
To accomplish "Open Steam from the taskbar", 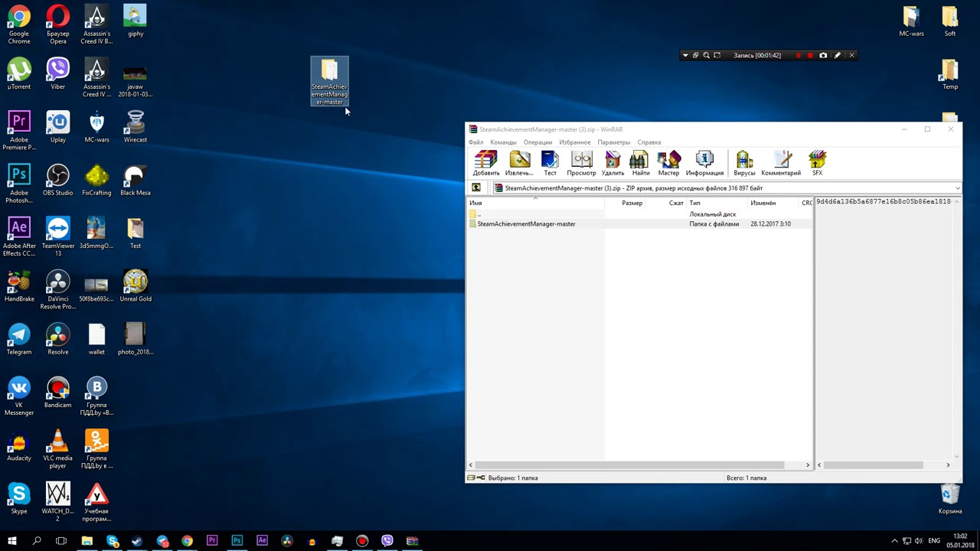I will point(137,541).
